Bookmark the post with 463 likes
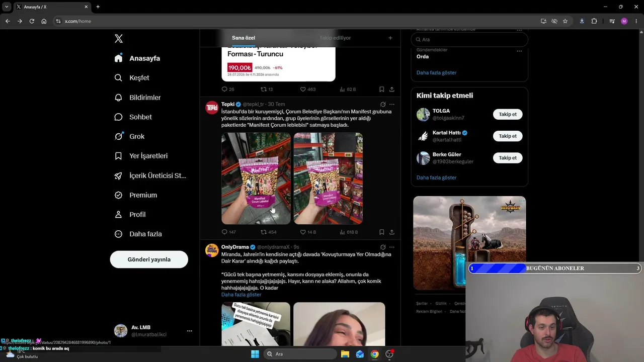Image resolution: width=644 pixels, height=362 pixels. (x=382, y=89)
